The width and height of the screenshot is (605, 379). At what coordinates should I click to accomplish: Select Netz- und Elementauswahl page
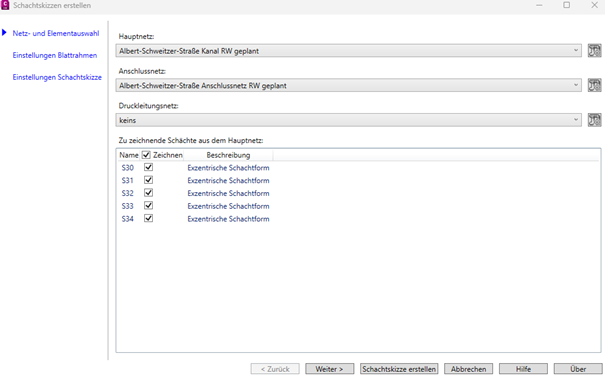pyautogui.click(x=56, y=33)
